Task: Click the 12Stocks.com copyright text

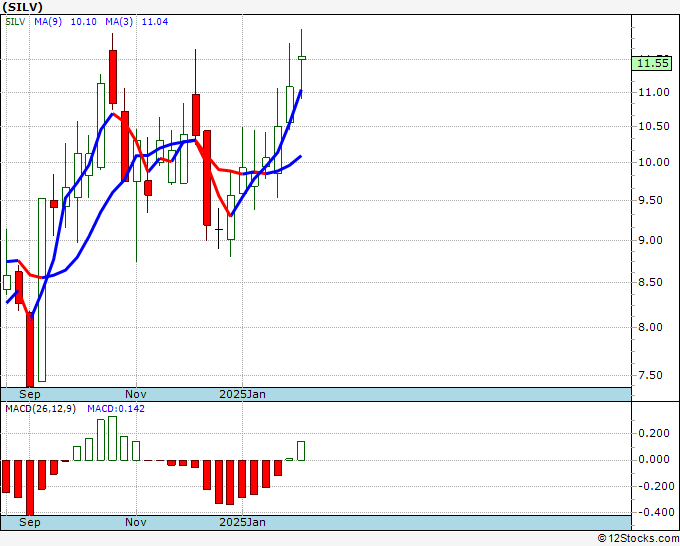Action: [x=638, y=539]
